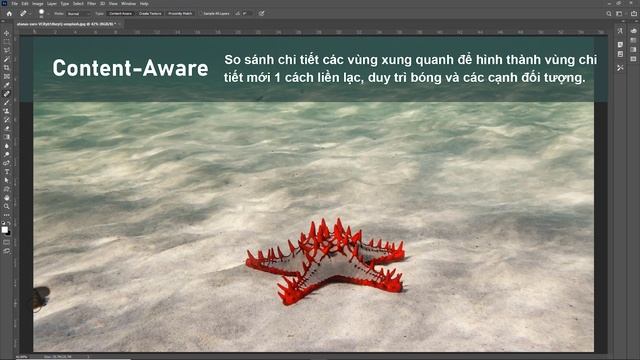640x360 pixels.
Task: Select the Eraser tool
Action: coord(7,128)
